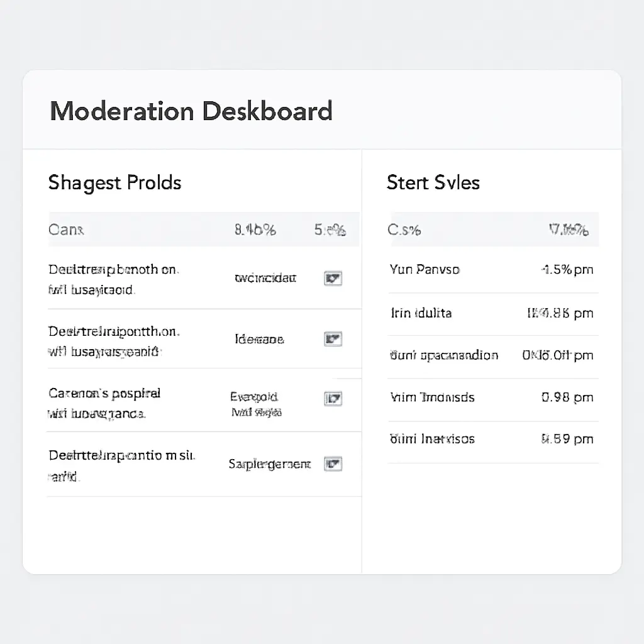Click the action icon next to Sarplergenent

pos(333,464)
